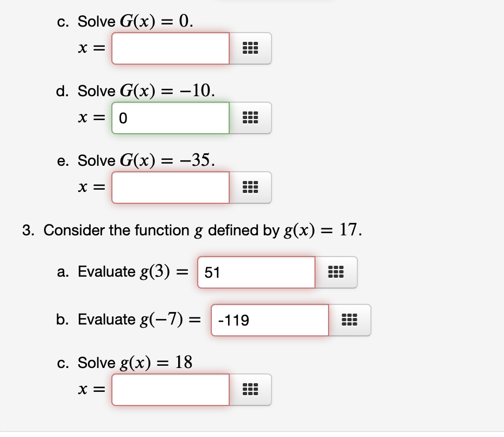This screenshot has width=504, height=437.
Task: Click the keypad button on the bottom answer row
Action: [250, 390]
